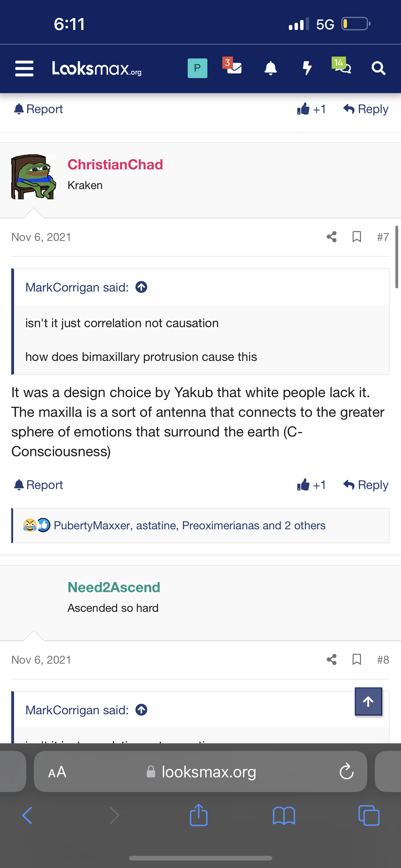Reply to ChristianChad's post
Image resolution: width=401 pixels, height=868 pixels.
click(366, 485)
